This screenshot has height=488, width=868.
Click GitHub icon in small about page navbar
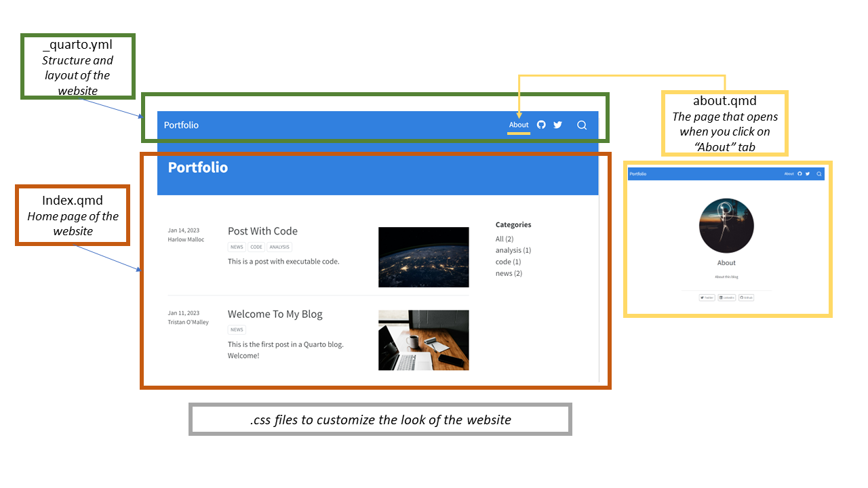(800, 174)
